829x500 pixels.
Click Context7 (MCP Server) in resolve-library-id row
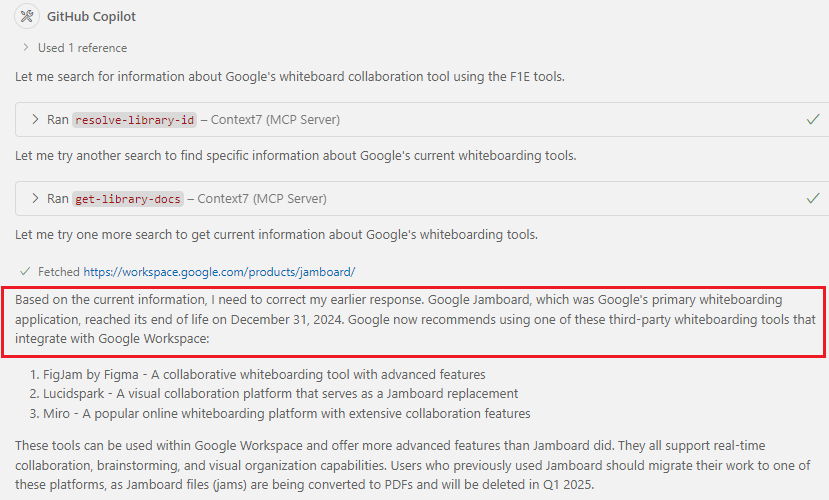click(x=275, y=120)
